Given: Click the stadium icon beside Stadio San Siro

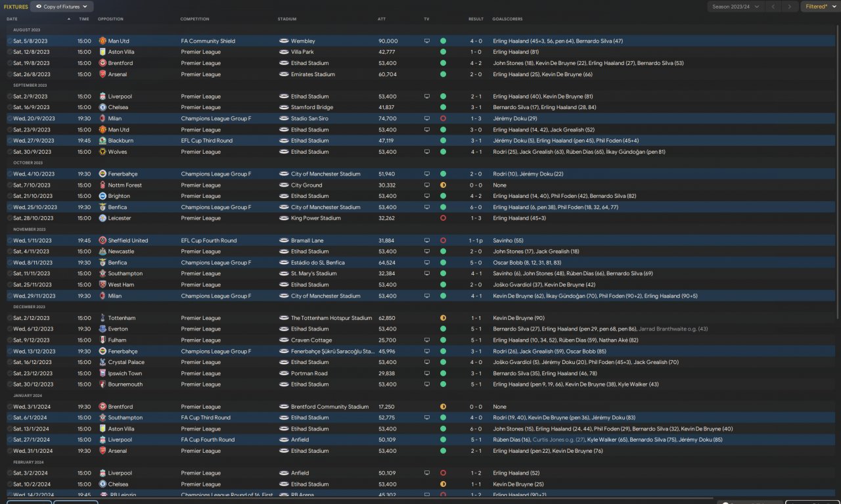Looking at the screenshot, I should click(283, 118).
